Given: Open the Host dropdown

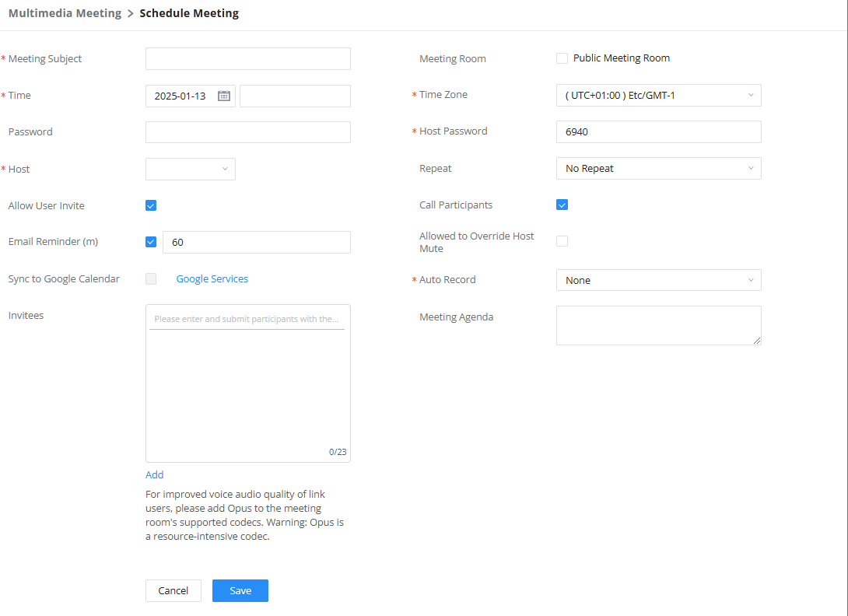Looking at the screenshot, I should [x=191, y=169].
